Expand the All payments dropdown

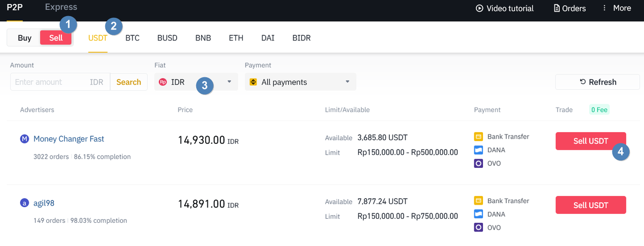pos(300,82)
